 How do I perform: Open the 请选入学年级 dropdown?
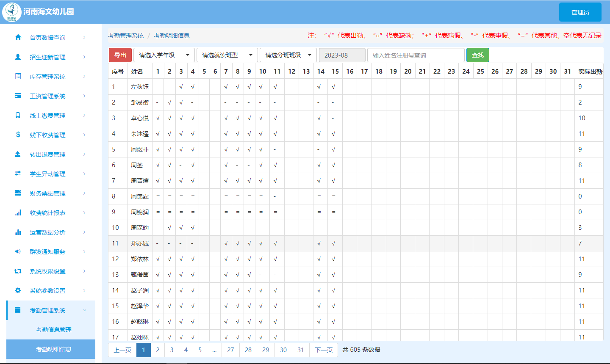tap(164, 55)
